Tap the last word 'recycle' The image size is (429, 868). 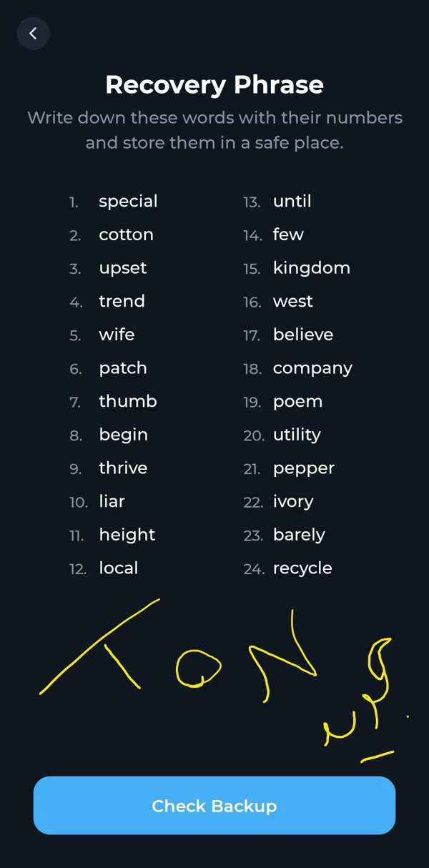(x=302, y=568)
